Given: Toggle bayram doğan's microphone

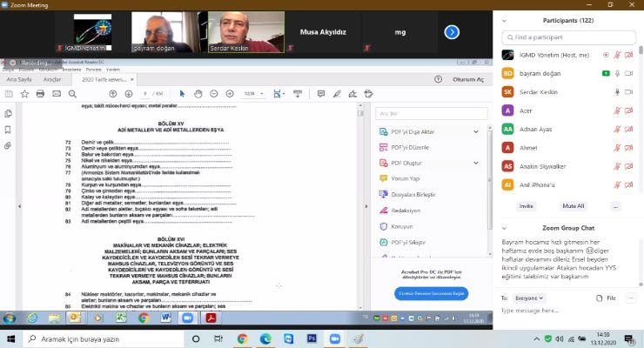Looking at the screenshot, I should [617, 73].
